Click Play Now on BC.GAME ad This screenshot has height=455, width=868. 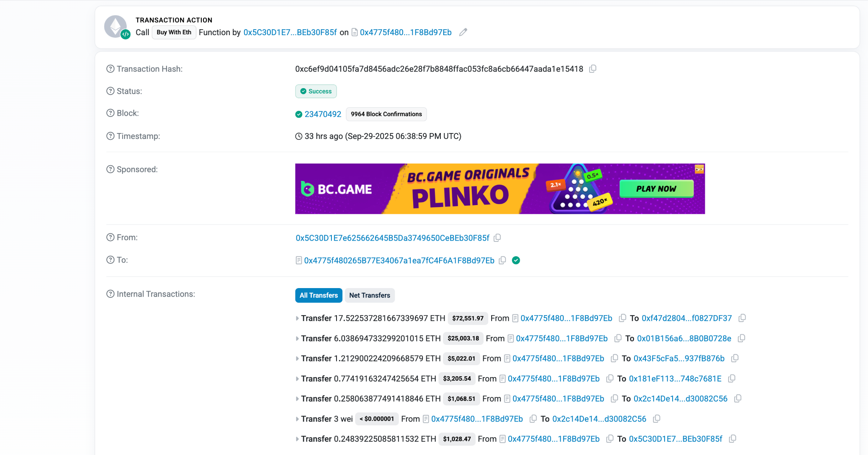coord(656,189)
